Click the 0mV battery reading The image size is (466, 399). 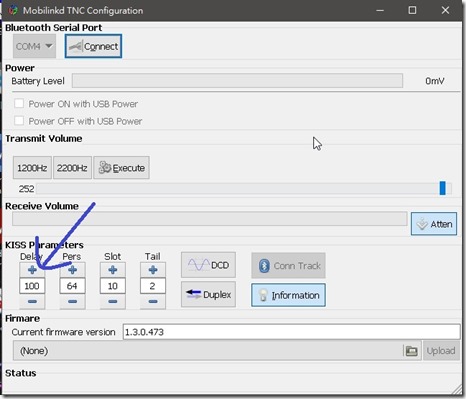[x=435, y=81]
